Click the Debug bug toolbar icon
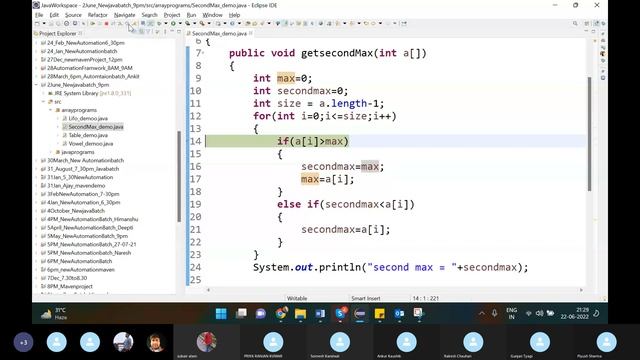Screen dimensions: 640x360 [x=158, y=24]
